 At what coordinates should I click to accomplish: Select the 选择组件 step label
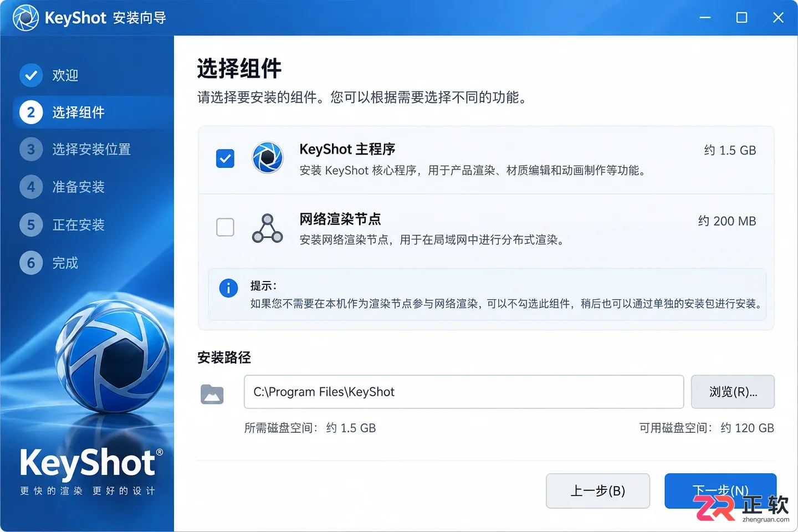(78, 112)
